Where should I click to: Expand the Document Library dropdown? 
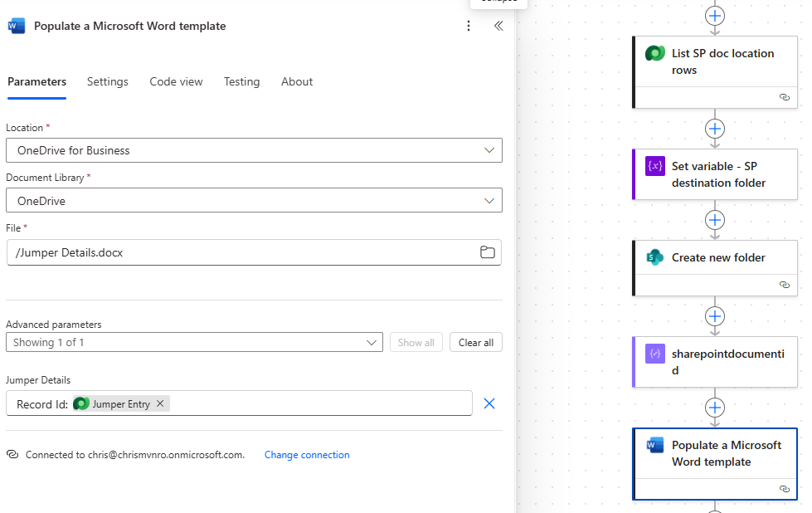(489, 200)
